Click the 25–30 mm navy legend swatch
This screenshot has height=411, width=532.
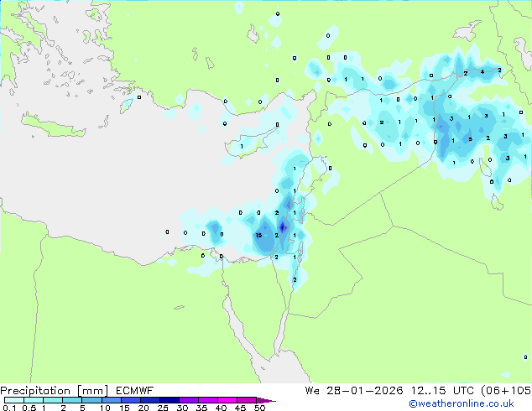[x=169, y=400]
